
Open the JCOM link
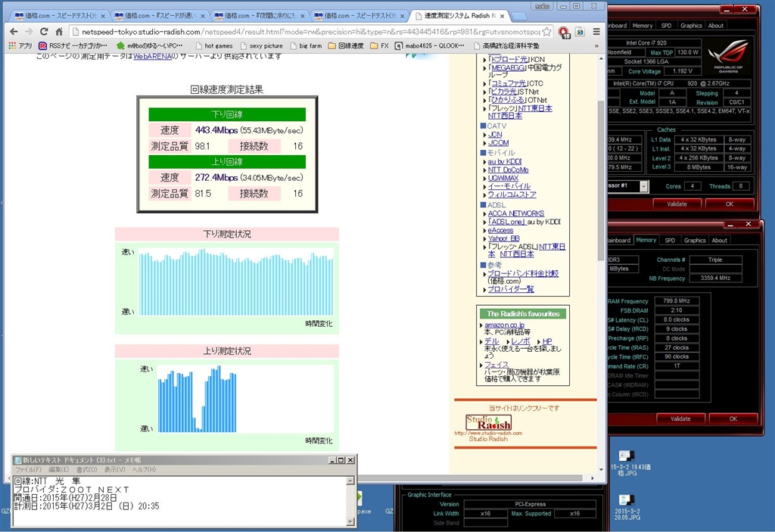tap(498, 142)
